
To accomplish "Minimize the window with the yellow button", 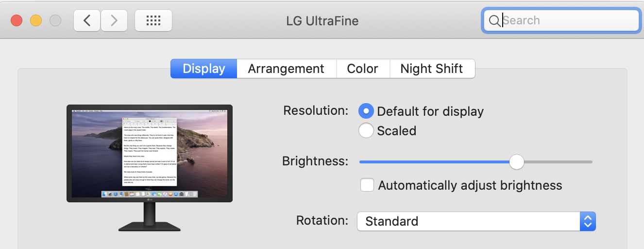I will pos(36,20).
